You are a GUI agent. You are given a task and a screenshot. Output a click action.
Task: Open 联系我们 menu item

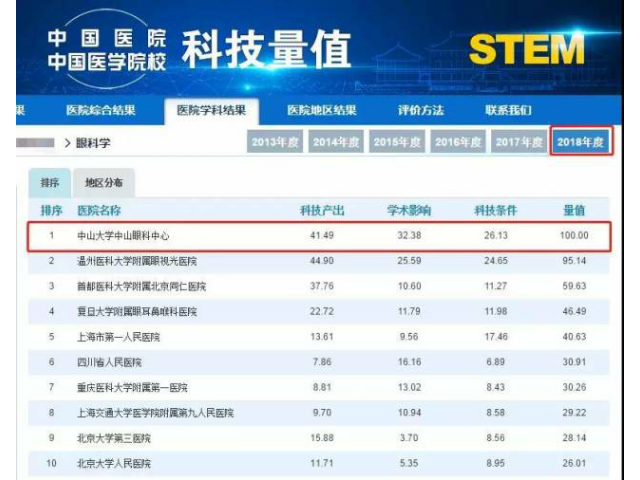pos(508,110)
